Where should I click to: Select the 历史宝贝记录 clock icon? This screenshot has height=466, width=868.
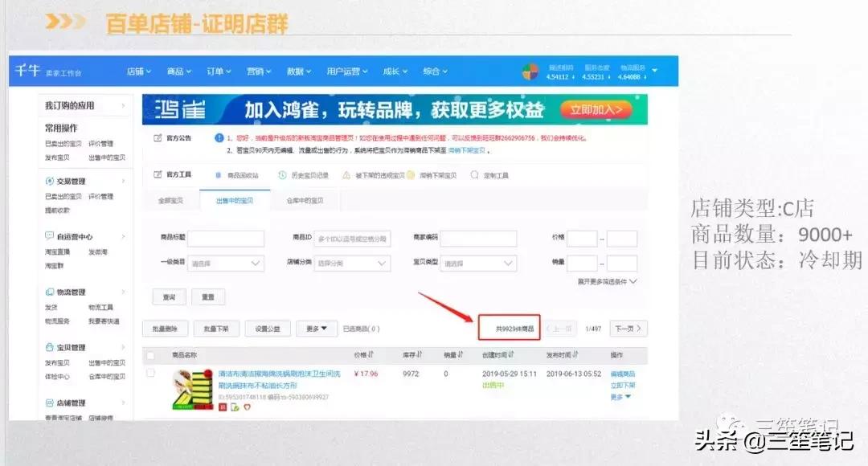coord(281,175)
